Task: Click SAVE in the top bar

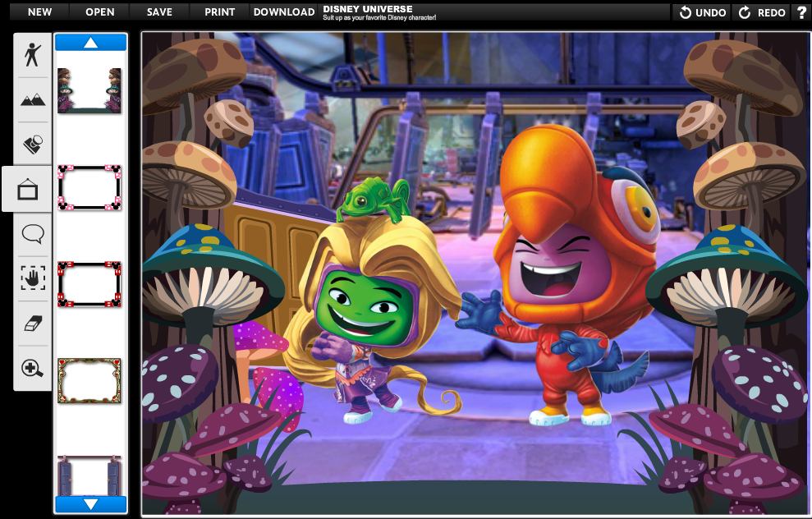Action: (x=159, y=12)
